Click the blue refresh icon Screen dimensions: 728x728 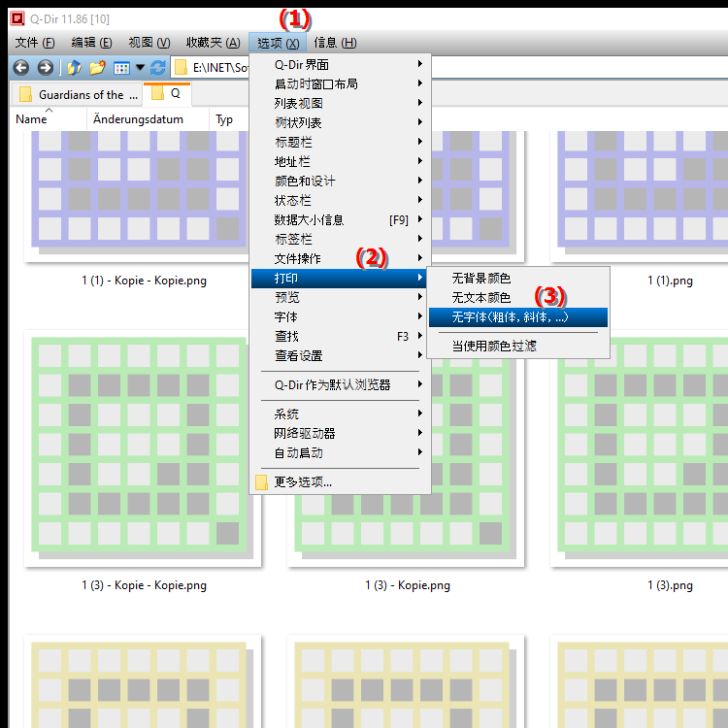tap(158, 68)
